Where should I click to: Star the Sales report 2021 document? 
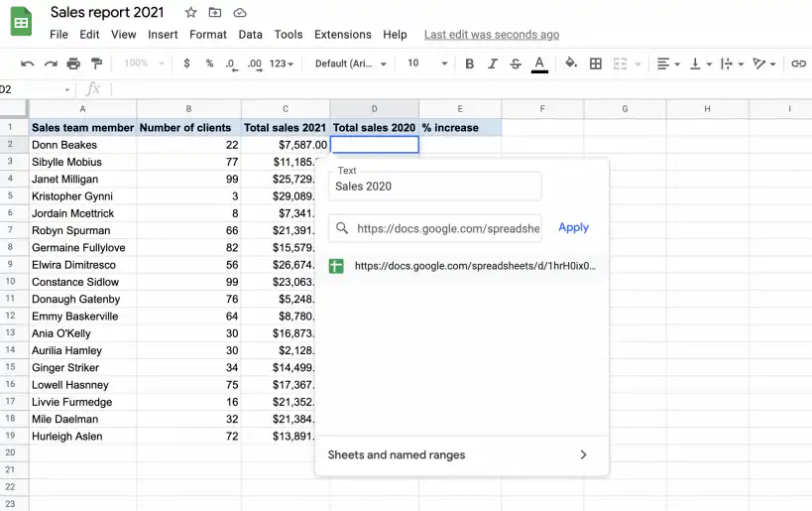(190, 13)
